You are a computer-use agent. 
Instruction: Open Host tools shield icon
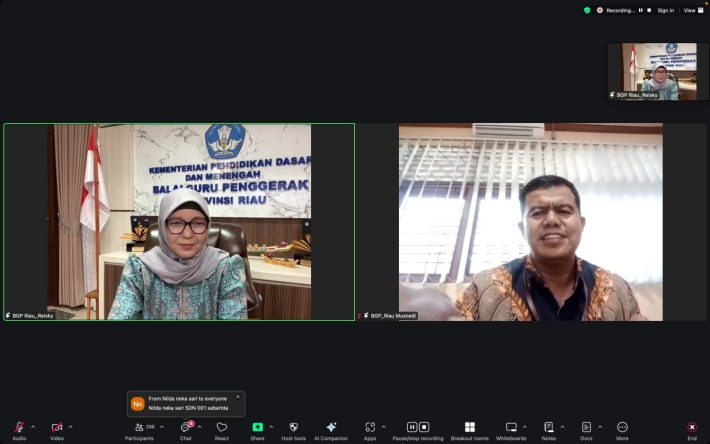point(293,427)
